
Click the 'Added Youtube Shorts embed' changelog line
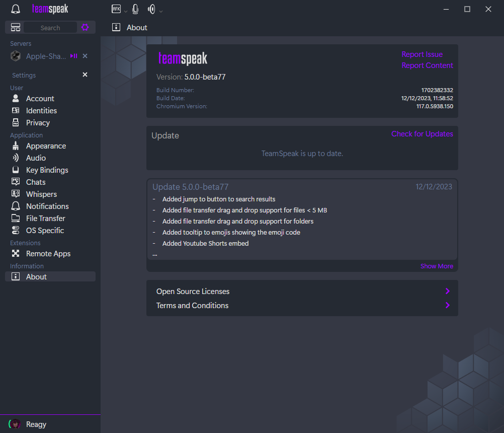click(205, 244)
